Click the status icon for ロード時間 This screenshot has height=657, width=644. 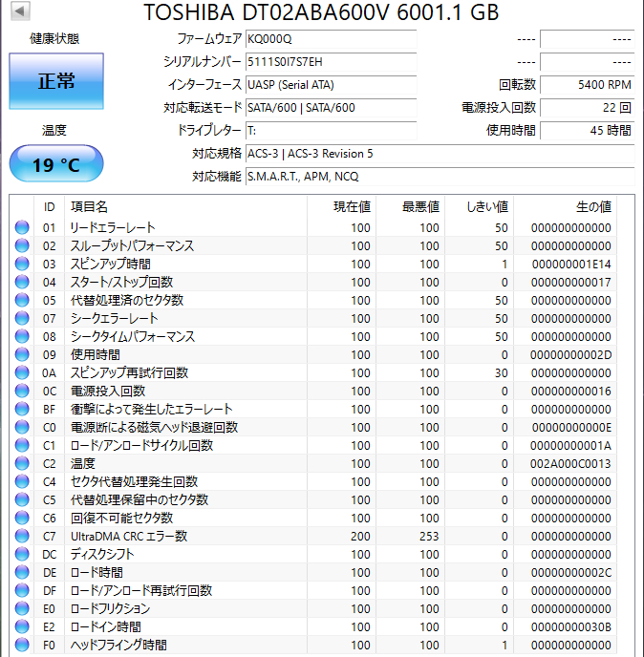point(22,572)
